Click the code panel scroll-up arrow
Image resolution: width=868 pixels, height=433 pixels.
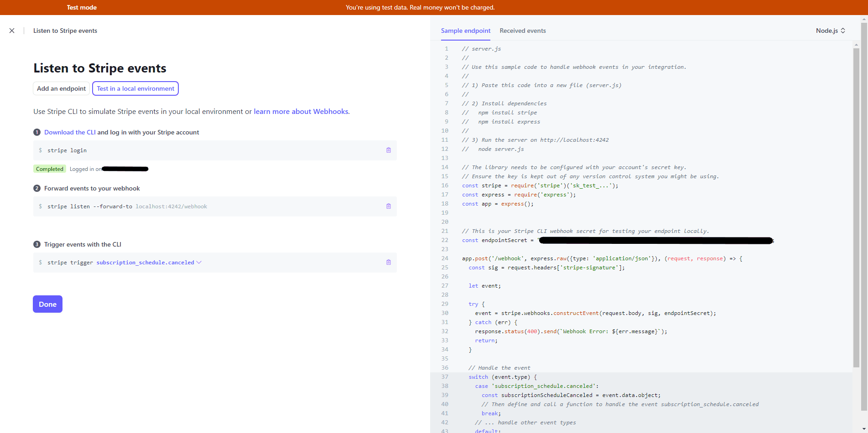[856, 45]
